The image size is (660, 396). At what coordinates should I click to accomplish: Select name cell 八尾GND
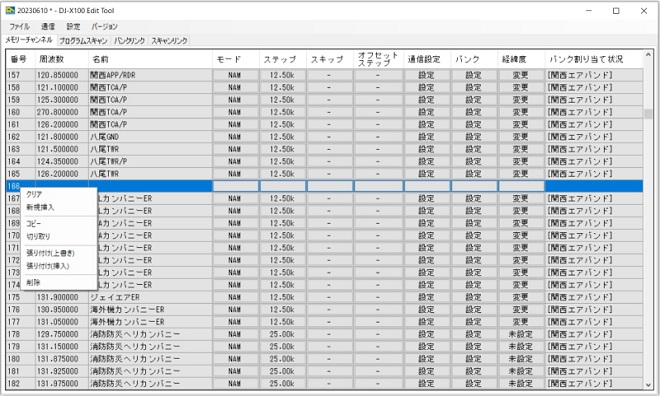(x=150, y=137)
